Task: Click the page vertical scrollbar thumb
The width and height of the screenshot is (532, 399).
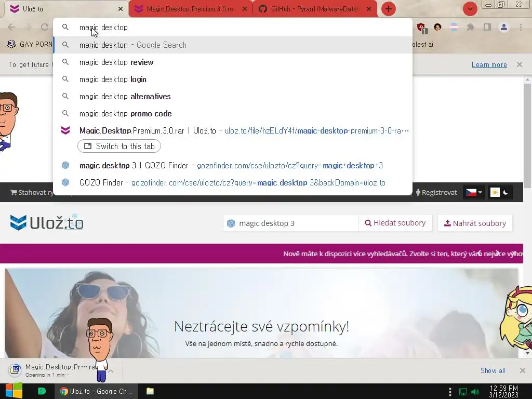Action: tap(527, 136)
